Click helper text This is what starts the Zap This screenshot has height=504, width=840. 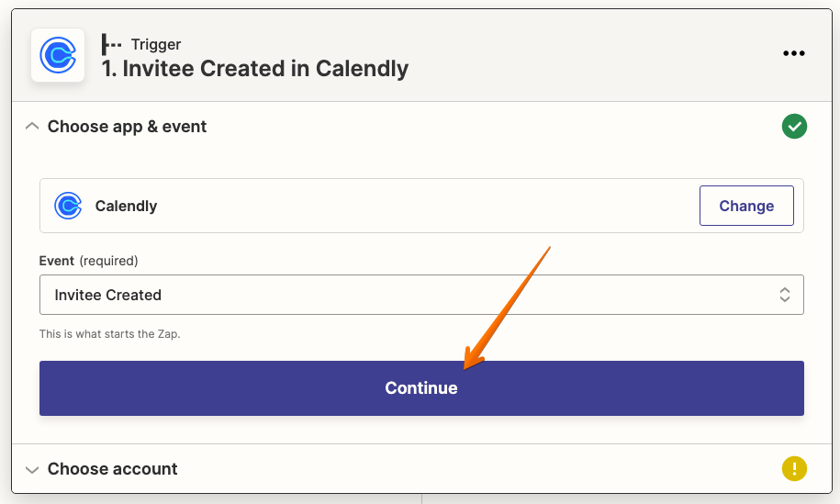[x=110, y=333]
